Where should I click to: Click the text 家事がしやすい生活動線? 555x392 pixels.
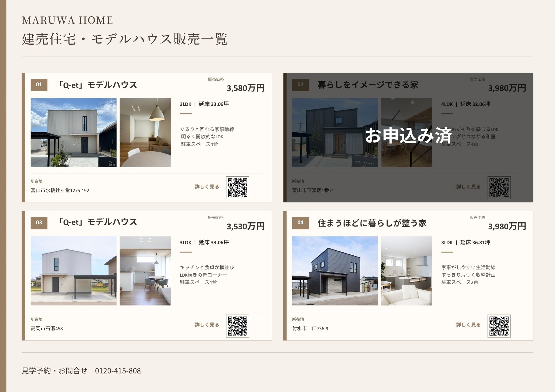(x=468, y=267)
